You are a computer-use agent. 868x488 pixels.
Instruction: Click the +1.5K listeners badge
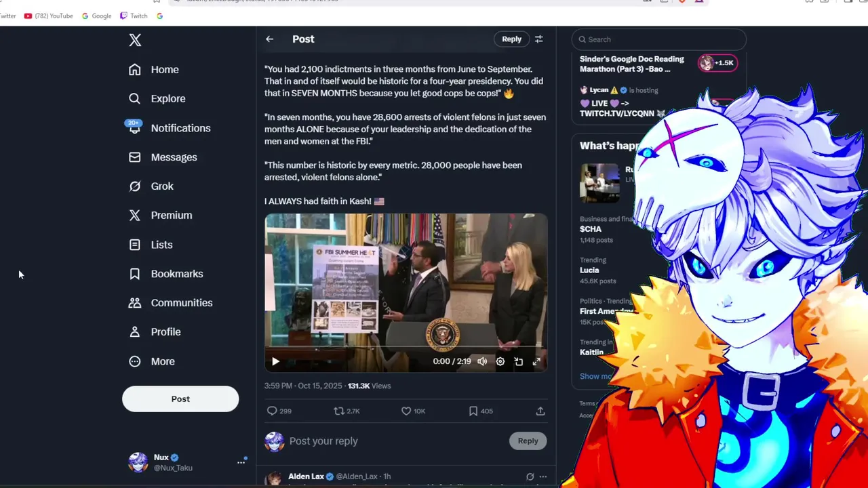(x=718, y=63)
